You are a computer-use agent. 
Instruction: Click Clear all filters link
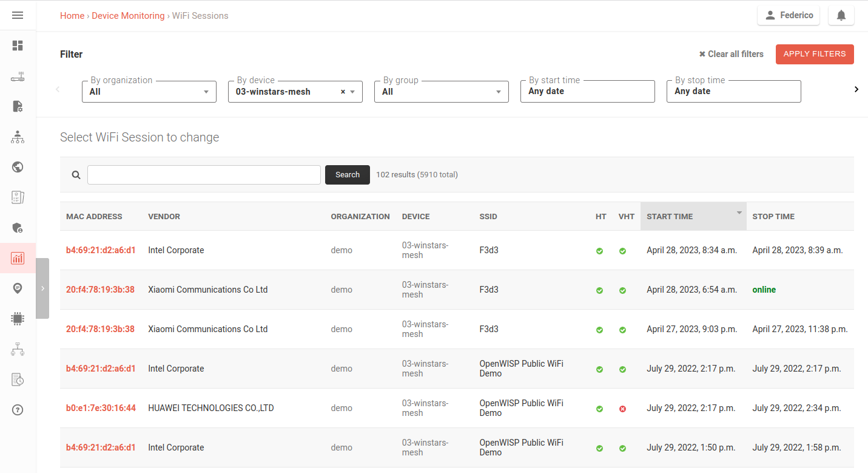731,54
